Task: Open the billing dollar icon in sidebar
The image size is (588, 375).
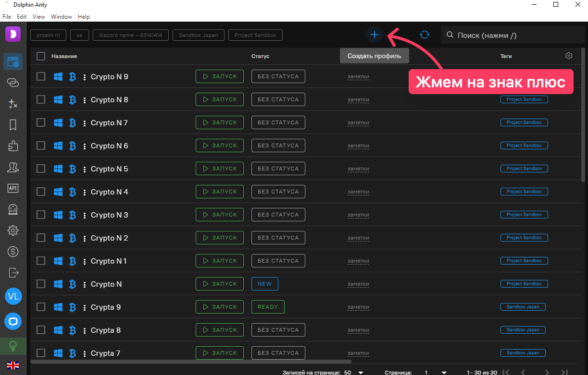Action: pos(13,251)
